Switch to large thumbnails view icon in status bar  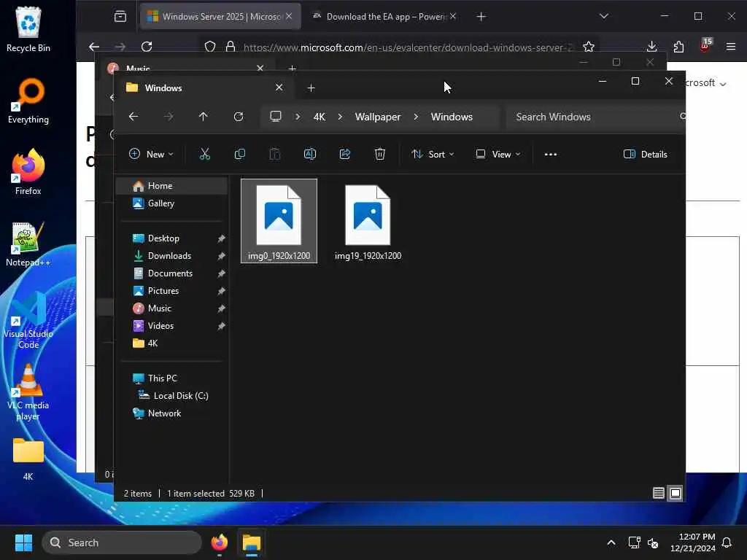coord(675,493)
